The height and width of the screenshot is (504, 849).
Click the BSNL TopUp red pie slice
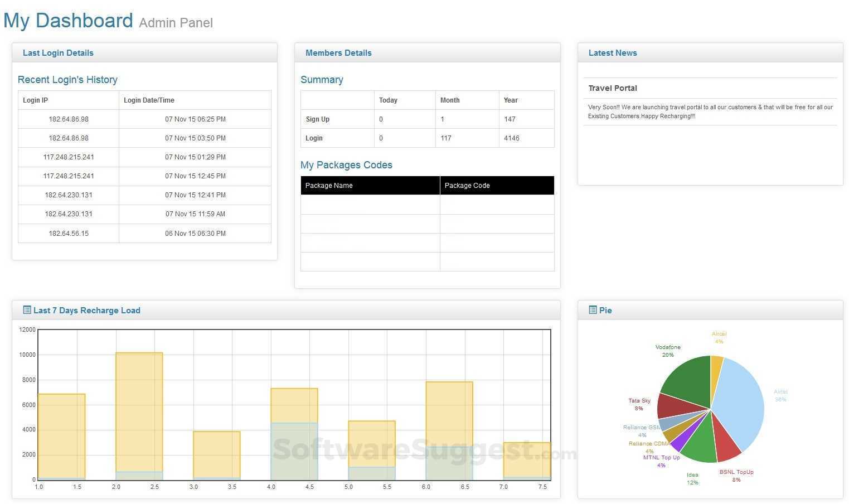tap(726, 440)
